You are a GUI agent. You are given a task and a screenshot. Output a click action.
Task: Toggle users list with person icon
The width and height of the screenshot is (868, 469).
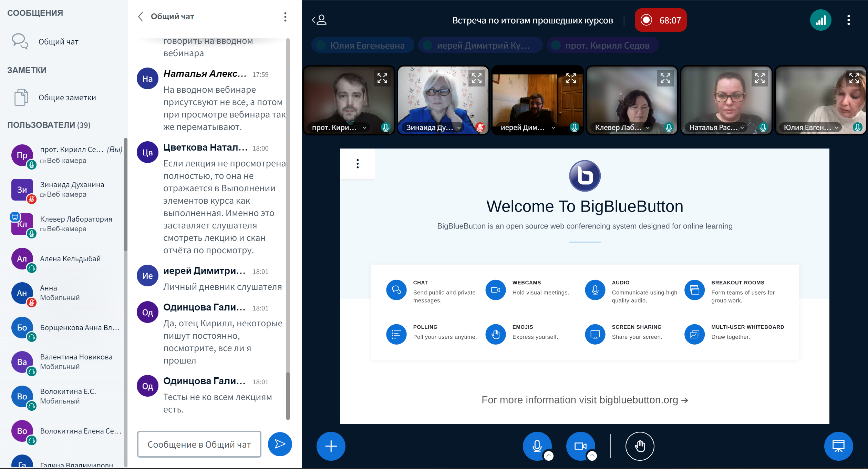(320, 20)
